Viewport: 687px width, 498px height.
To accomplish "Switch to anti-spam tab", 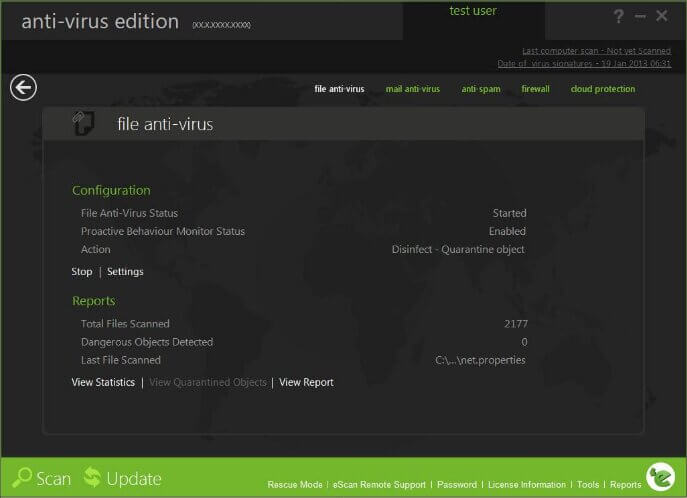I will pos(481,89).
